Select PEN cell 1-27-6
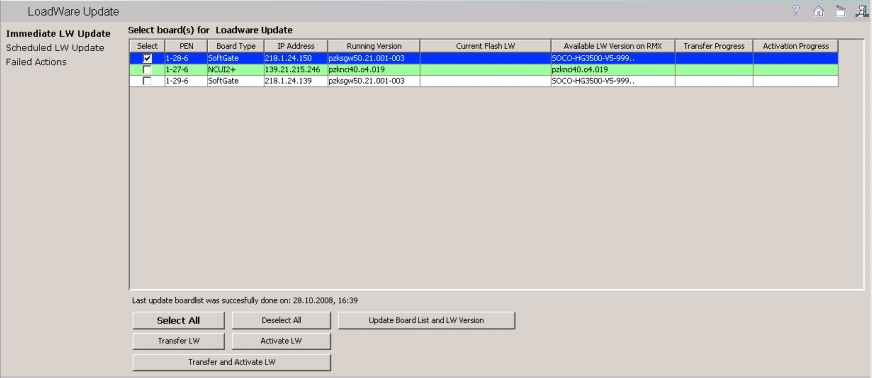872x378 pixels. tap(186, 69)
